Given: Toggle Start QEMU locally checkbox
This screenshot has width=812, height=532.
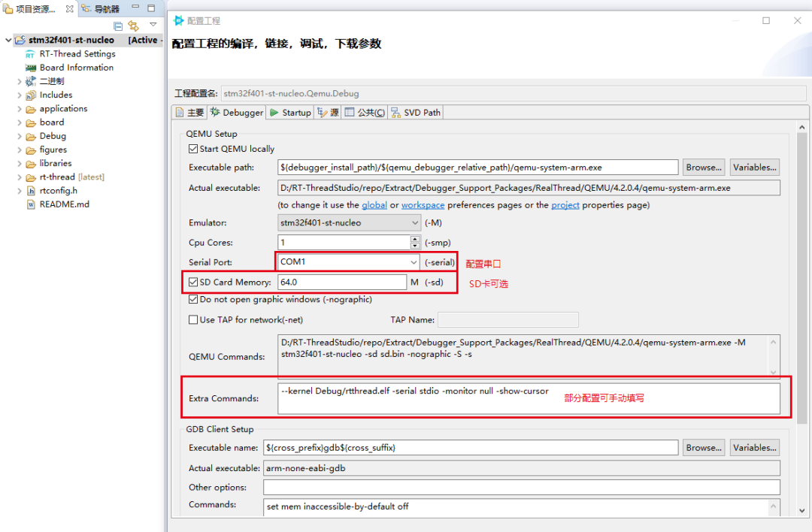Looking at the screenshot, I should pyautogui.click(x=193, y=149).
